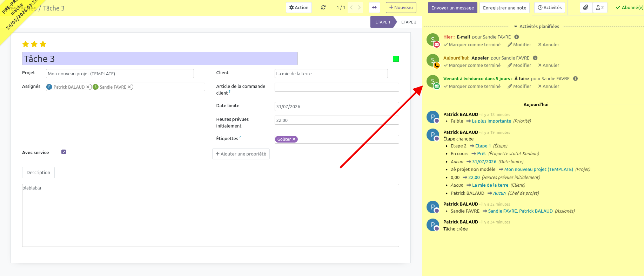The height and width of the screenshot is (276, 644).
Task: Modify the Appeler activity
Action: [x=519, y=65]
